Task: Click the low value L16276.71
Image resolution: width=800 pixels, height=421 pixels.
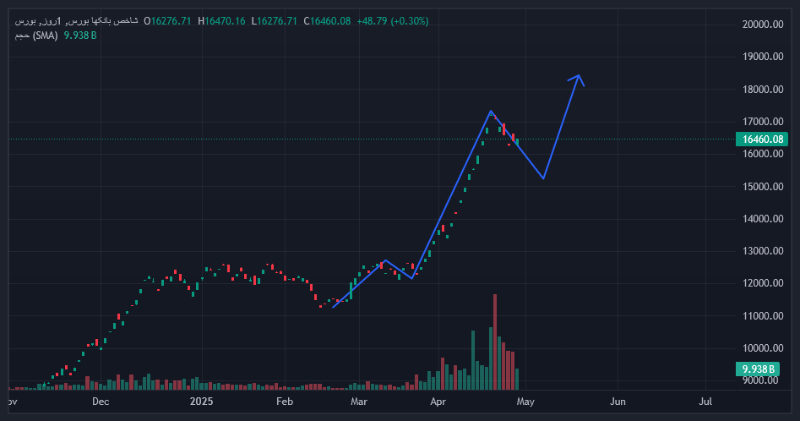Action: [x=274, y=21]
